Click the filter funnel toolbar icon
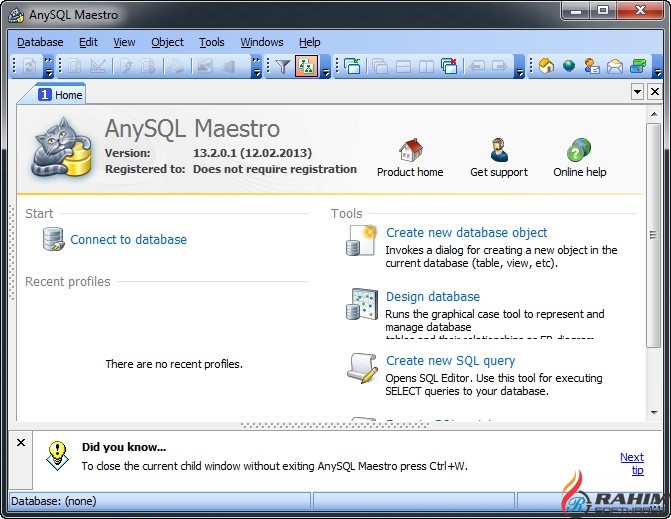 [282, 66]
